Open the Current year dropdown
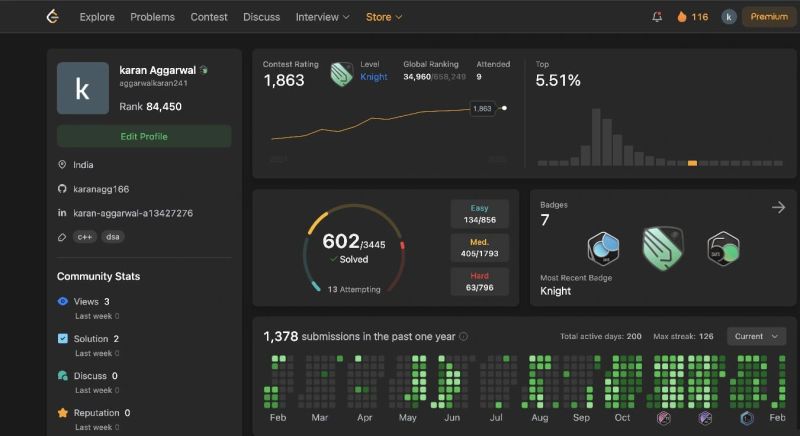 click(x=756, y=336)
